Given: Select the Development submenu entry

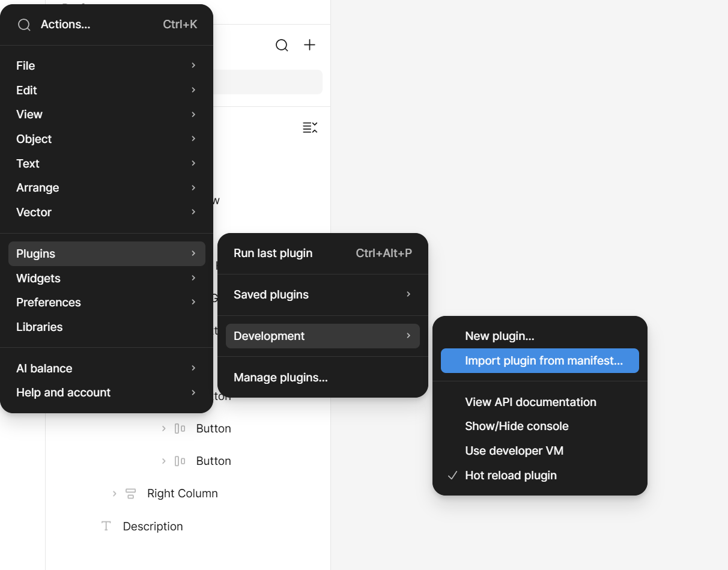Looking at the screenshot, I should 323,336.
